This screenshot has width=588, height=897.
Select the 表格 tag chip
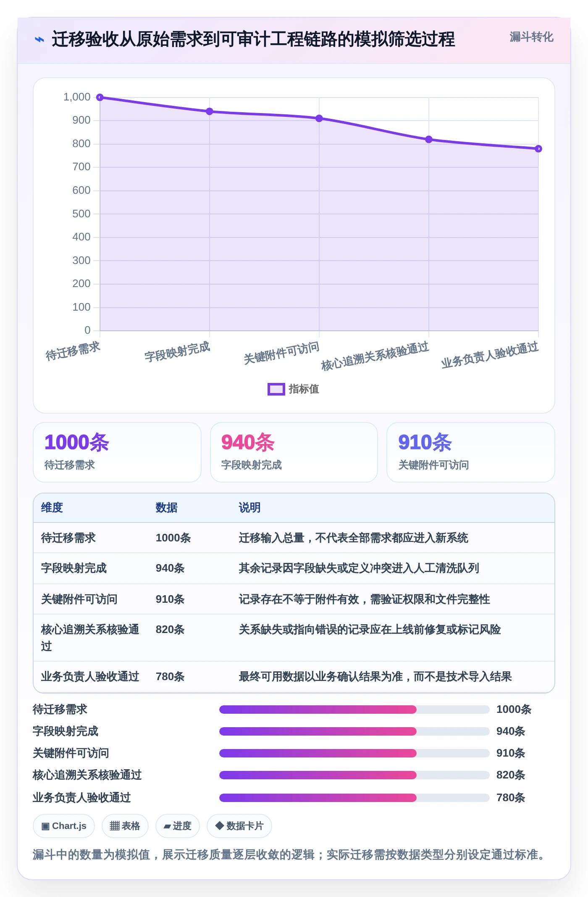pos(125,826)
